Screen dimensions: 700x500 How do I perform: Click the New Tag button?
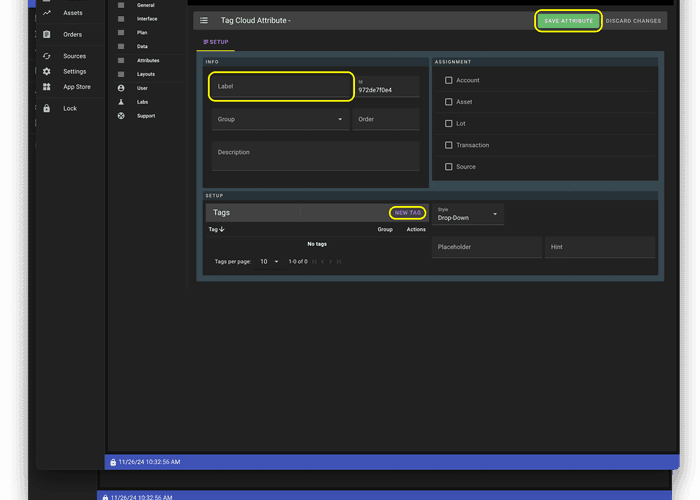pos(407,213)
